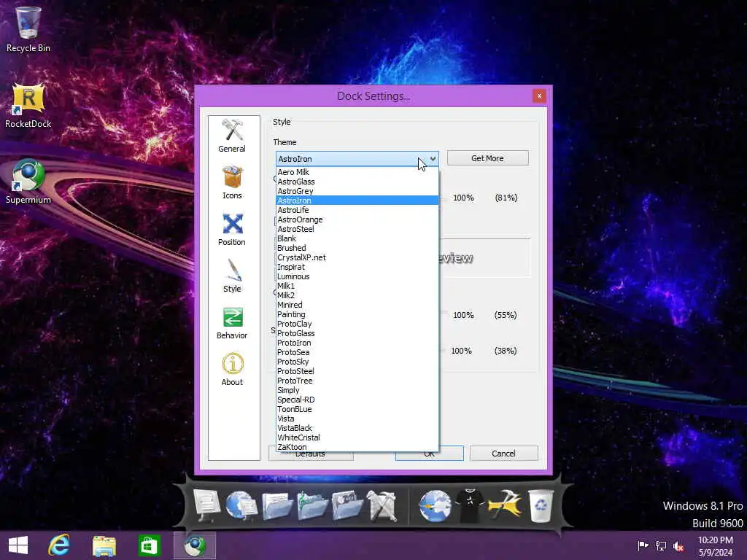Open the Style settings section
Image resolution: width=747 pixels, height=560 pixels.
click(x=232, y=276)
